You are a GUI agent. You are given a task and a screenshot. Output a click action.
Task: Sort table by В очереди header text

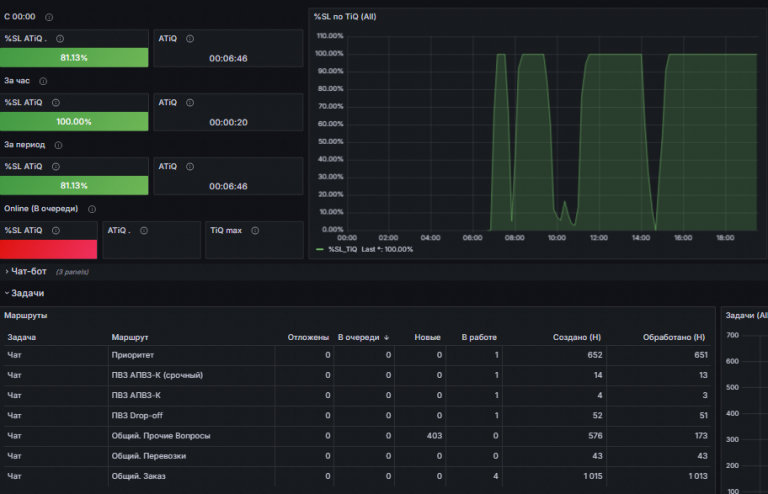point(359,337)
